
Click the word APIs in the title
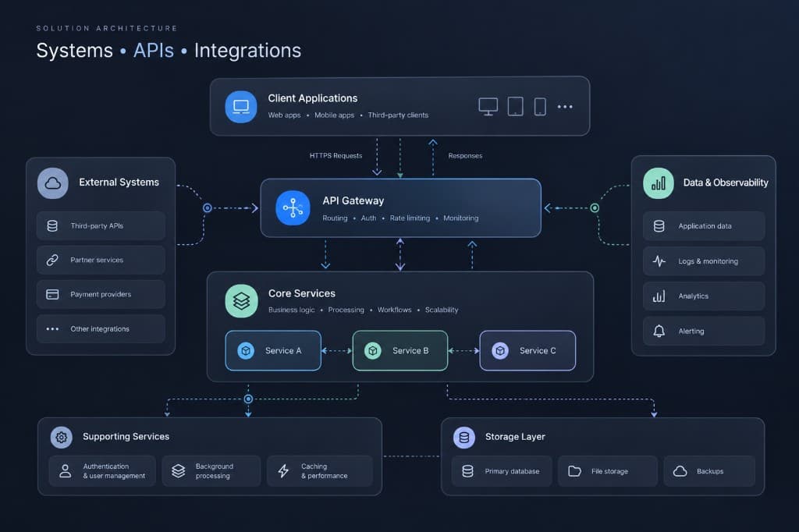154,51
